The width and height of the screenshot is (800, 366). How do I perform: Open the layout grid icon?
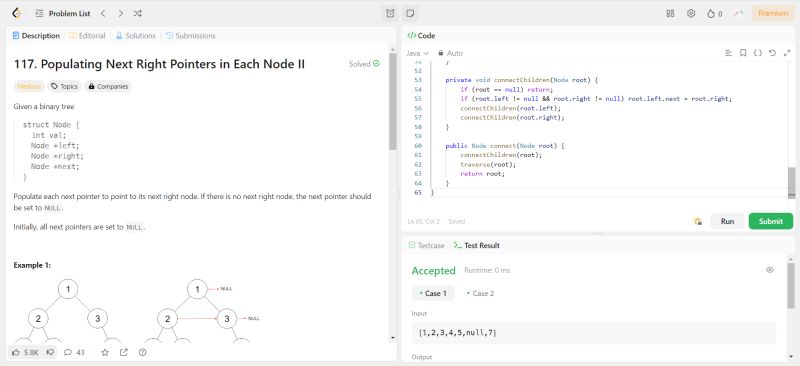pos(670,14)
